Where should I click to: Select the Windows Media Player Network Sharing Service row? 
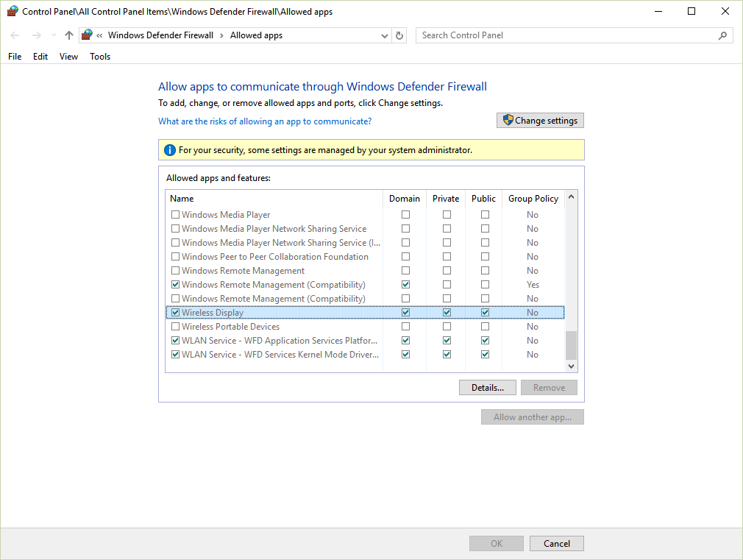click(366, 229)
